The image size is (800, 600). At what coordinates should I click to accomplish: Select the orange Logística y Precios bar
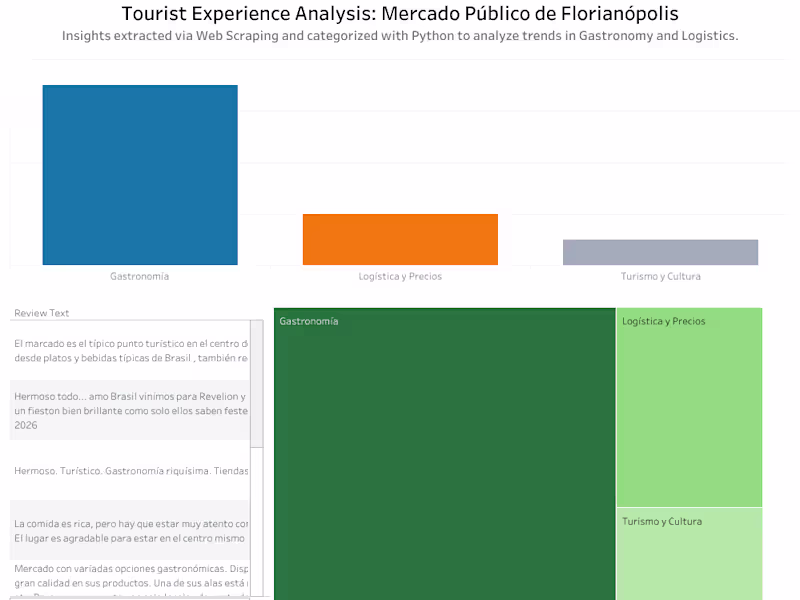[x=400, y=239]
